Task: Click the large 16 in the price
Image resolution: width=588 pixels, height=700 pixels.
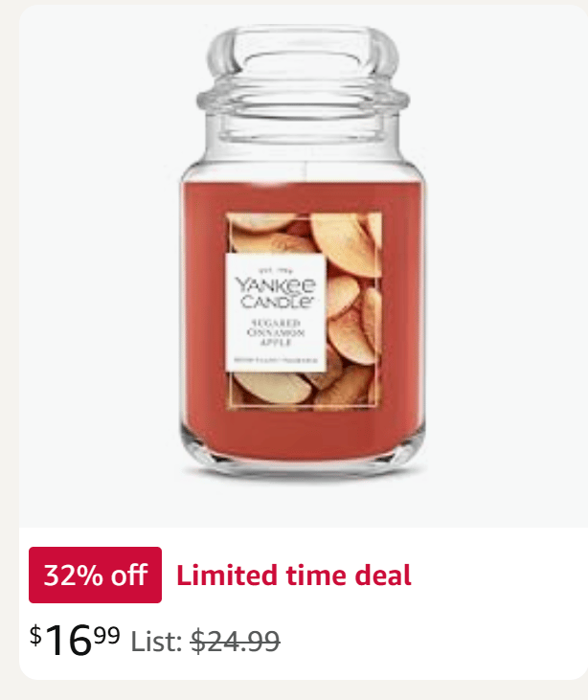Action: coord(68,641)
